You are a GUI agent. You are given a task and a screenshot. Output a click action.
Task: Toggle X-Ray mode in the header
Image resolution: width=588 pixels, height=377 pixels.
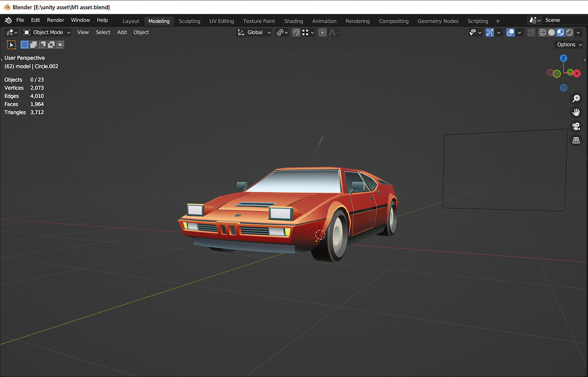click(x=531, y=33)
